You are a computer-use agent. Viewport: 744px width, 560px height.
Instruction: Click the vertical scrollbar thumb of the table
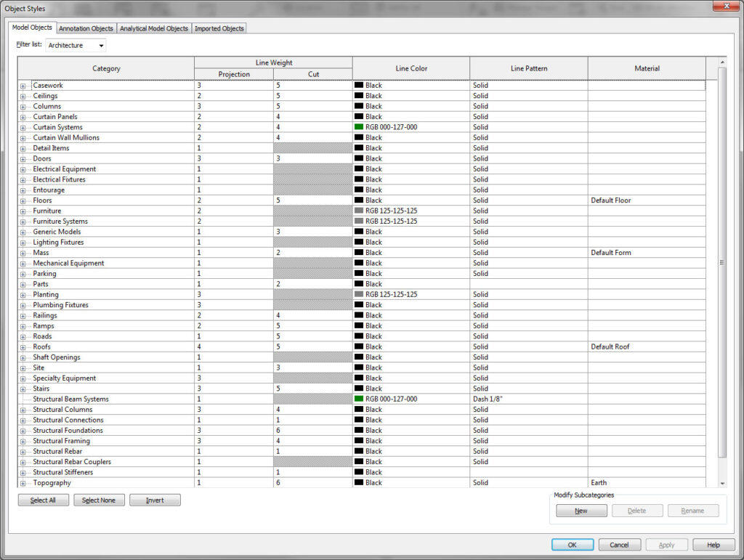tap(722, 262)
